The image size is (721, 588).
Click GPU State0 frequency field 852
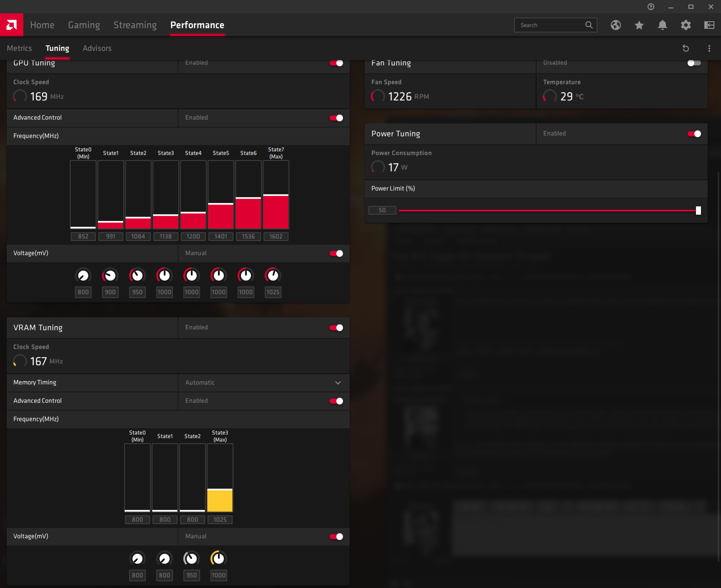tap(83, 236)
